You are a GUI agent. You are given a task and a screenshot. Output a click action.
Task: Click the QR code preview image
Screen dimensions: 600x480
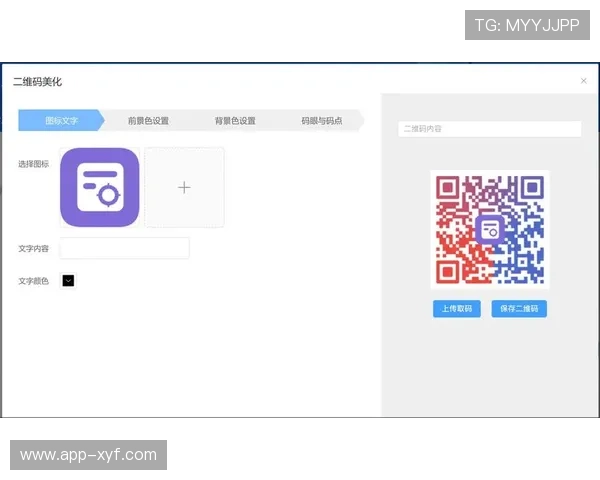point(490,229)
